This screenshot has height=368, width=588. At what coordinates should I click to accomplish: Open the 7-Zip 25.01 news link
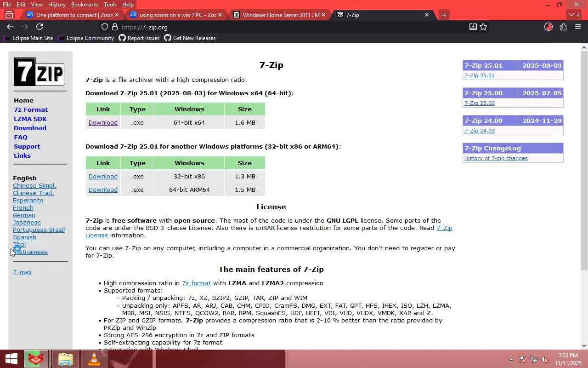[x=479, y=75]
